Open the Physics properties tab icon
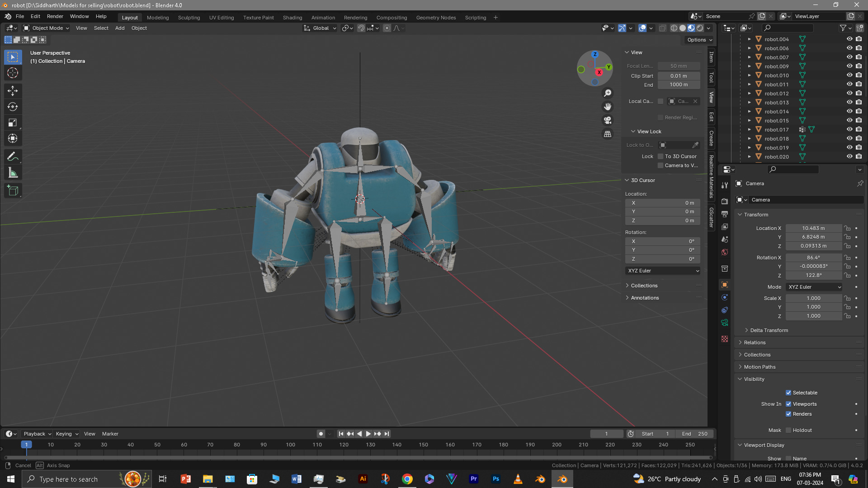 [x=725, y=297]
